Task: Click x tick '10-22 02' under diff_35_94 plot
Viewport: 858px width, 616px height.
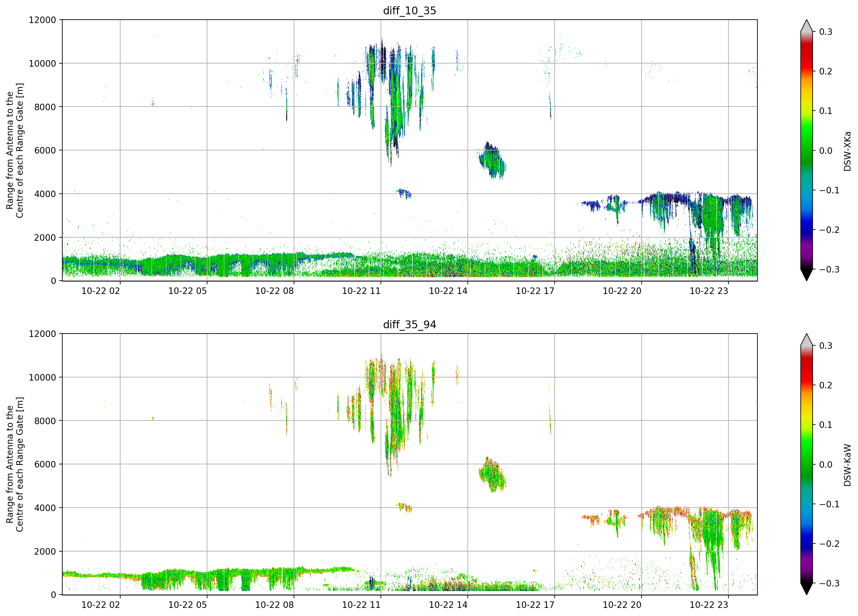Action: pyautogui.click(x=101, y=605)
